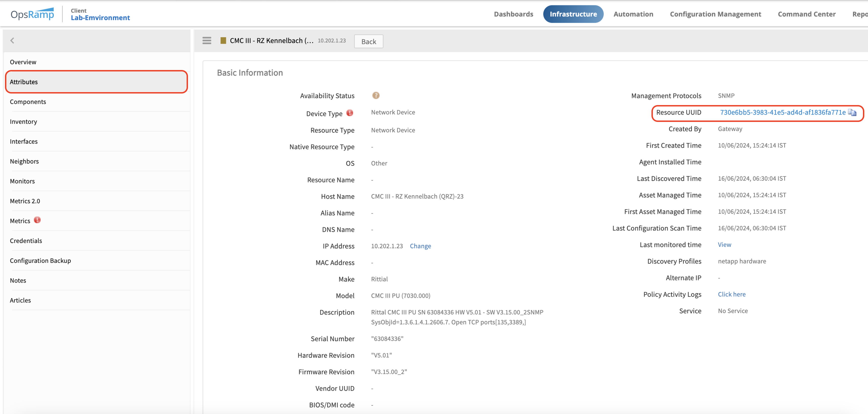The width and height of the screenshot is (868, 414).
Task: Click the copy icon next to Resource UUID
Action: pos(852,113)
